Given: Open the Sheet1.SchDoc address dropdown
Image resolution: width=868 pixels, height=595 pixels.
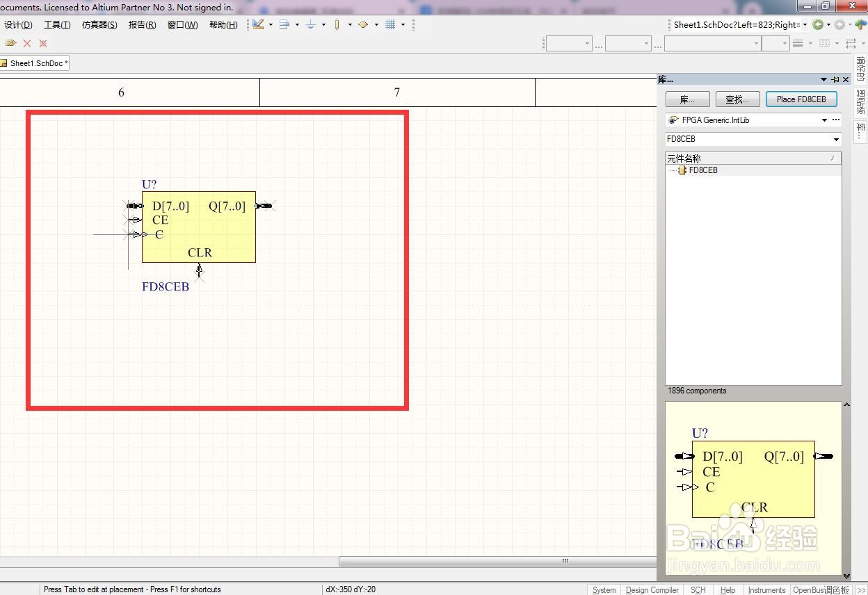Looking at the screenshot, I should pos(805,24).
